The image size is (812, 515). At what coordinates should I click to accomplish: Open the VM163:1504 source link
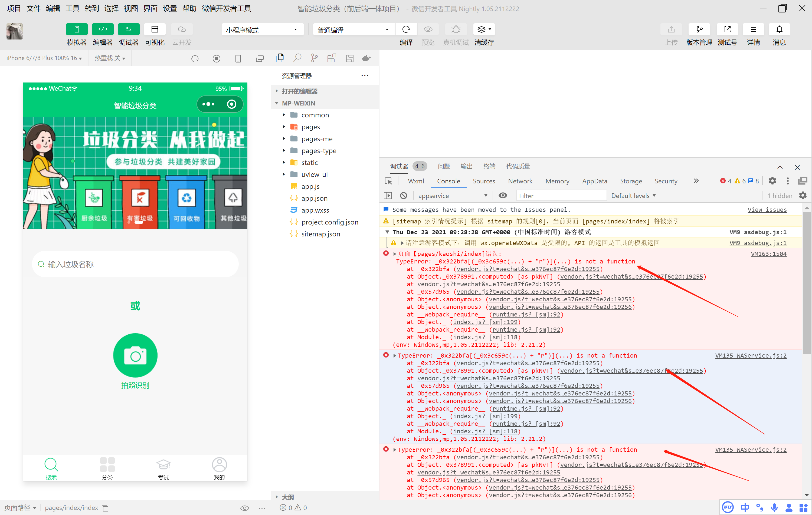(x=768, y=254)
